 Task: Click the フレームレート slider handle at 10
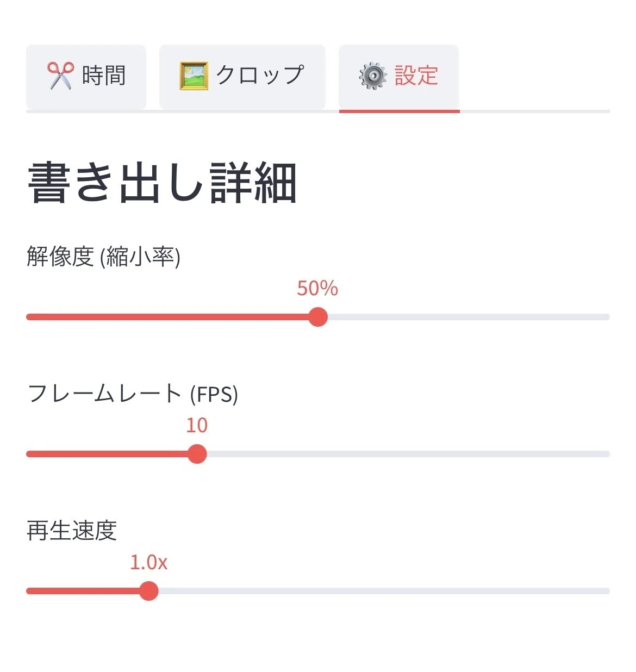(197, 454)
